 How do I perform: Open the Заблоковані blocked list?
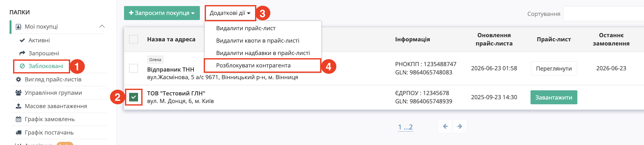(41, 66)
